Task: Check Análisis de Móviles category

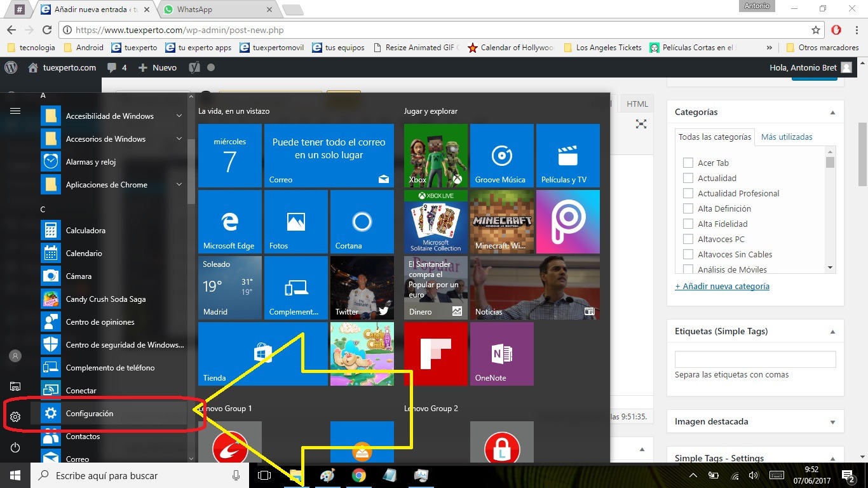Action: (688, 269)
